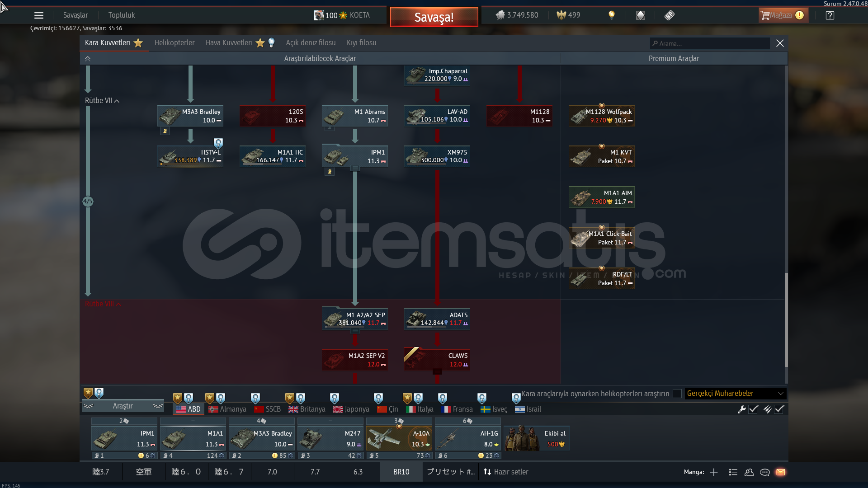Select the M1A1 HC vehicle card

tap(273, 156)
